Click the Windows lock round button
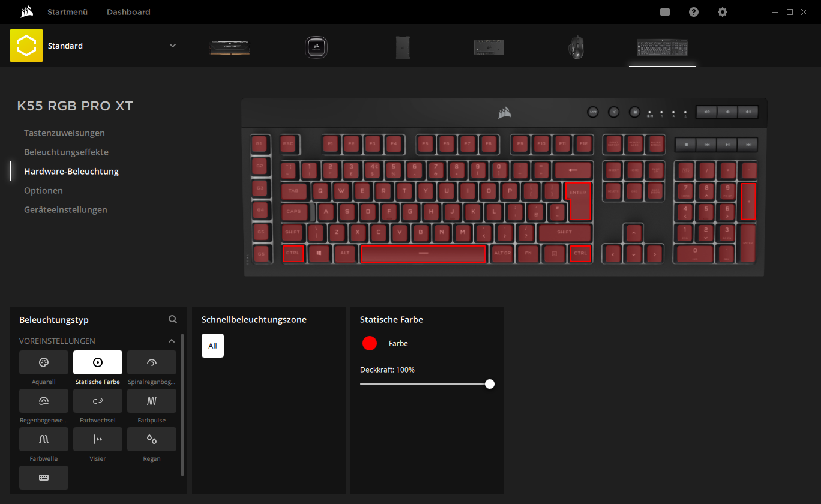The height and width of the screenshot is (504, 821). pos(634,112)
